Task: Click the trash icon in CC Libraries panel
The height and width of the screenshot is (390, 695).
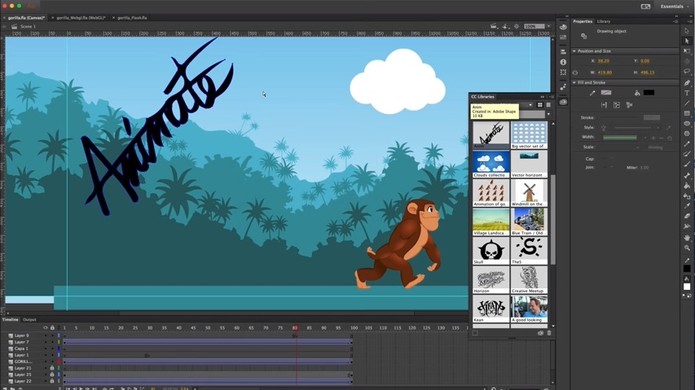Action: pyautogui.click(x=549, y=333)
